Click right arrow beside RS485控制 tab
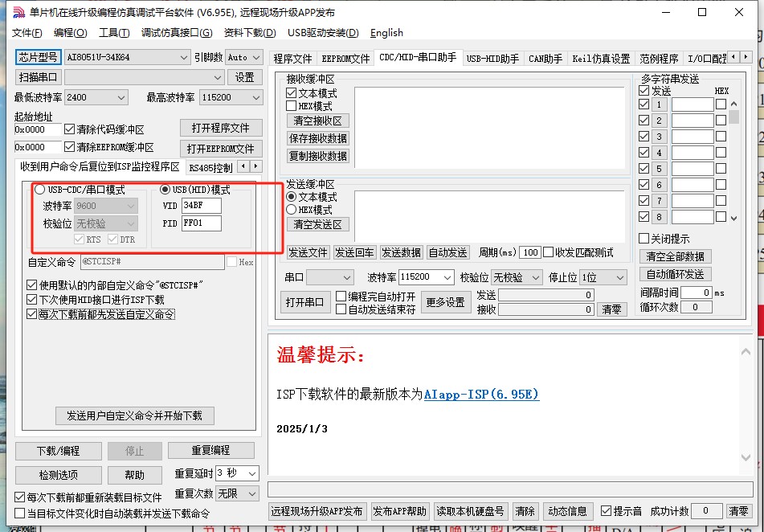764x532 pixels. pyautogui.click(x=256, y=166)
